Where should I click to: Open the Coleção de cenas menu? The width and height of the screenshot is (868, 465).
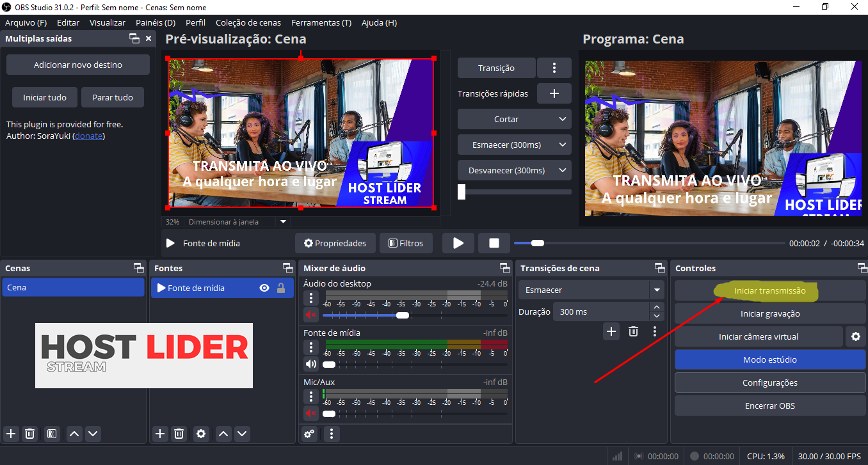tap(248, 22)
